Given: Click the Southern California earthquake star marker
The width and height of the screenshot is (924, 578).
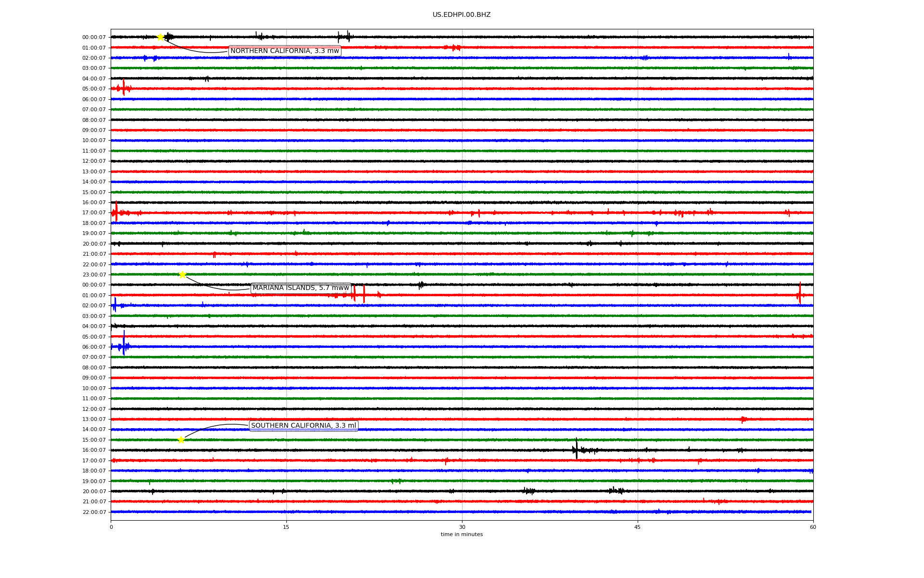Looking at the screenshot, I should pyautogui.click(x=181, y=440).
